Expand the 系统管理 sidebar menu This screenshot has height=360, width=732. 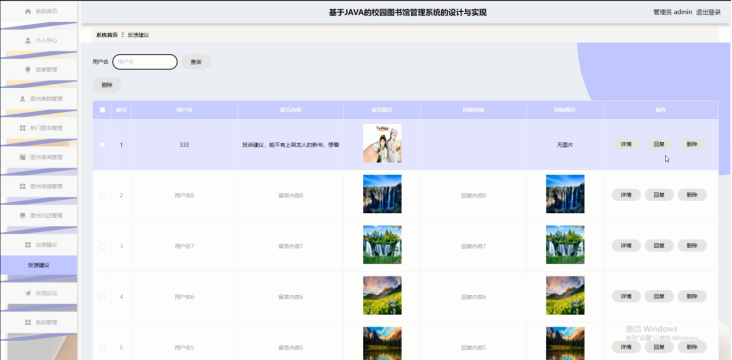click(39, 322)
